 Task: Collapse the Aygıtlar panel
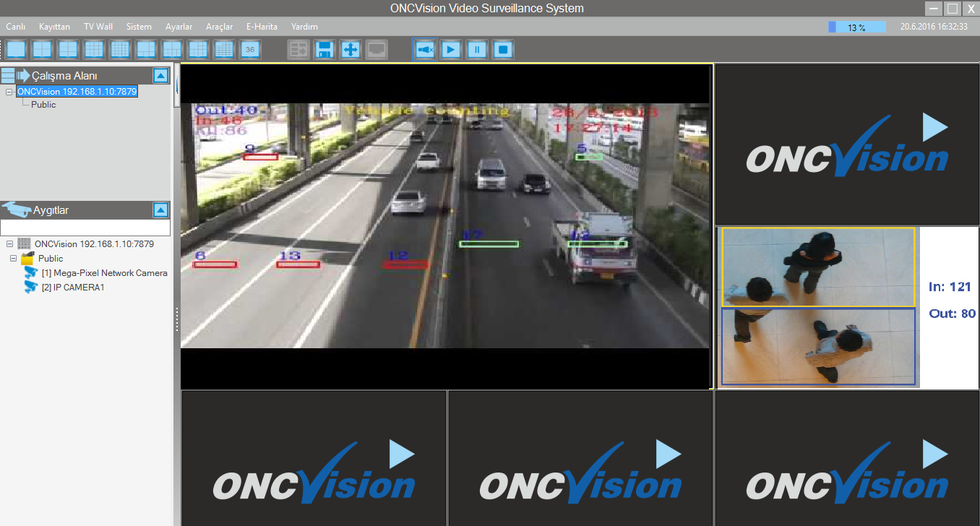point(161,210)
